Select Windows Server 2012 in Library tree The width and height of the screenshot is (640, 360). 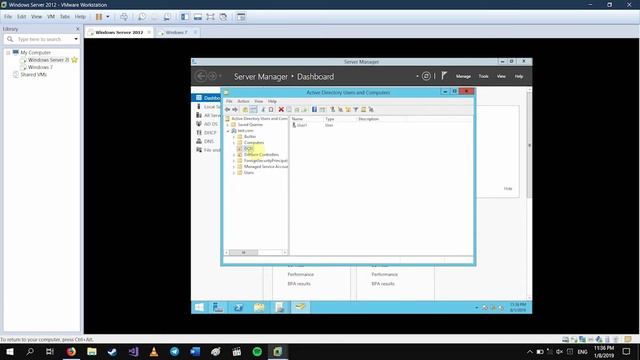tap(48, 60)
